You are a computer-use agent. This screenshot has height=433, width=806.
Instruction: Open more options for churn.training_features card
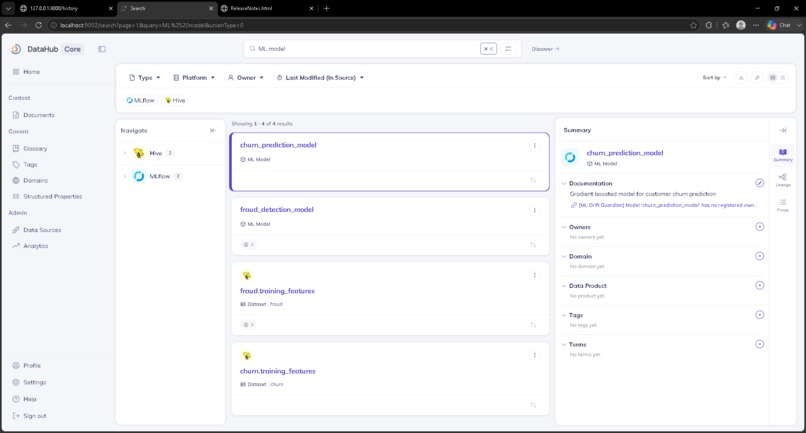coord(535,355)
